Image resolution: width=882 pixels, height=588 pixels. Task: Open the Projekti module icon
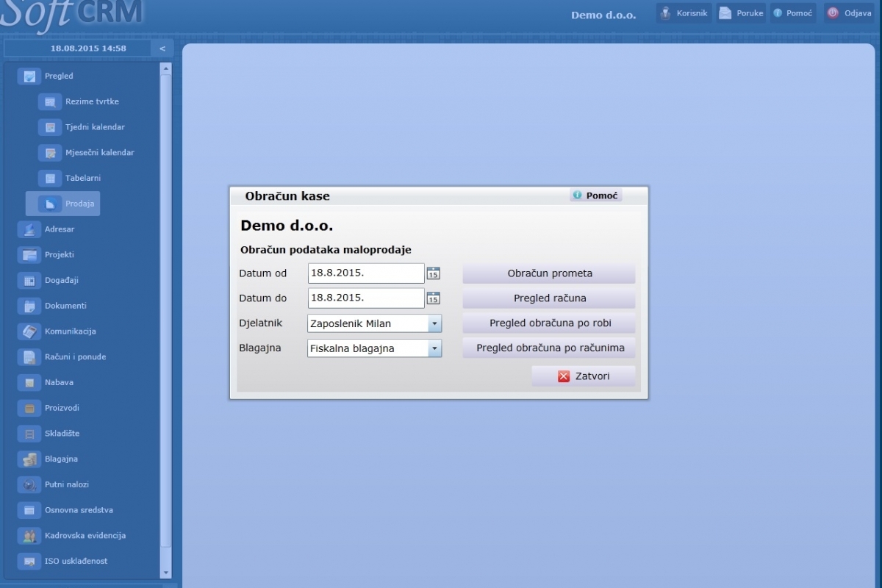pyautogui.click(x=29, y=255)
